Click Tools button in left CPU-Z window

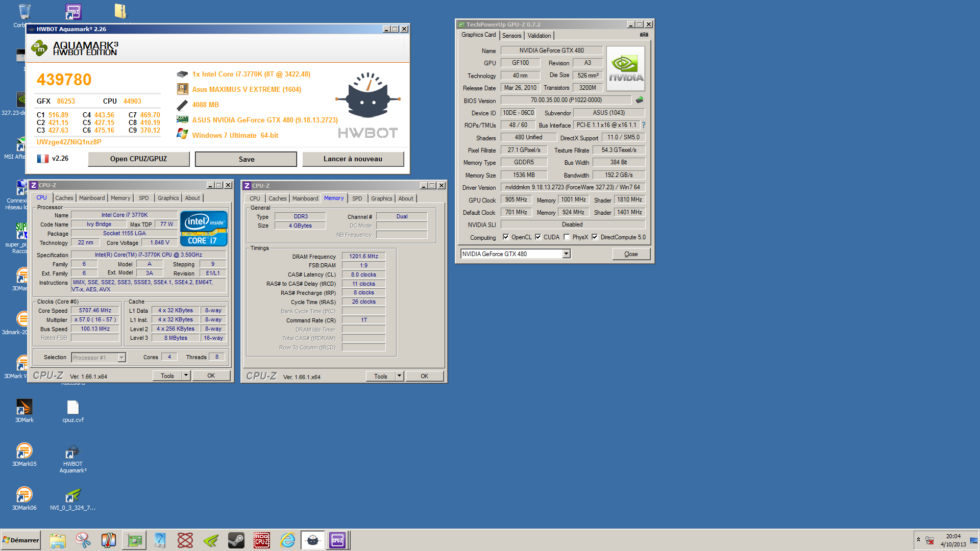pyautogui.click(x=167, y=376)
